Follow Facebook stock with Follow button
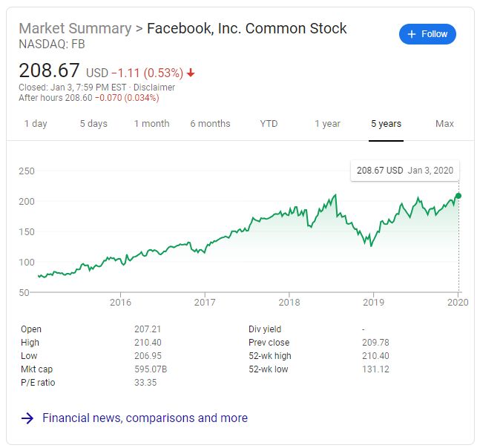This screenshot has width=480, height=448. [427, 34]
